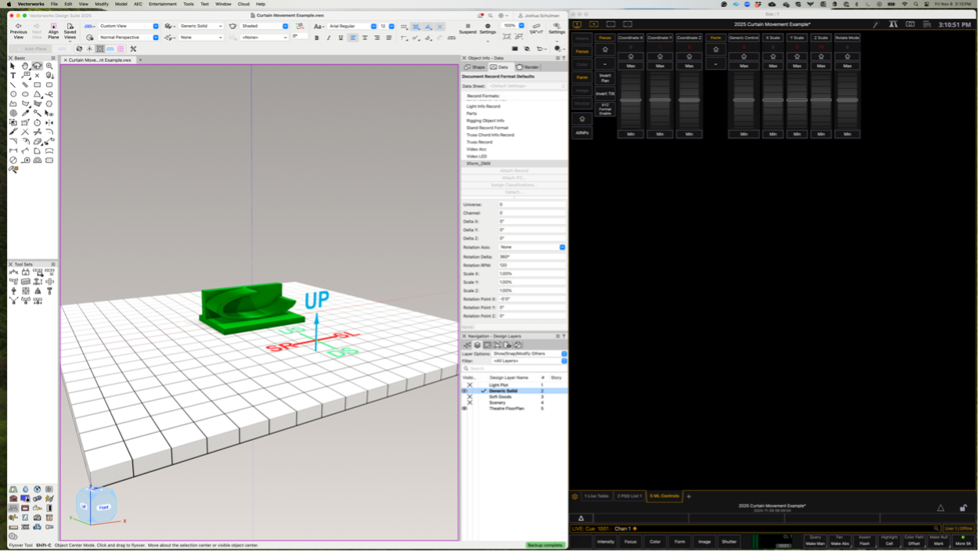Viewport: 980px width, 552px height.
Task: Toggle visibility of Soft Goods layer
Action: pos(470,397)
